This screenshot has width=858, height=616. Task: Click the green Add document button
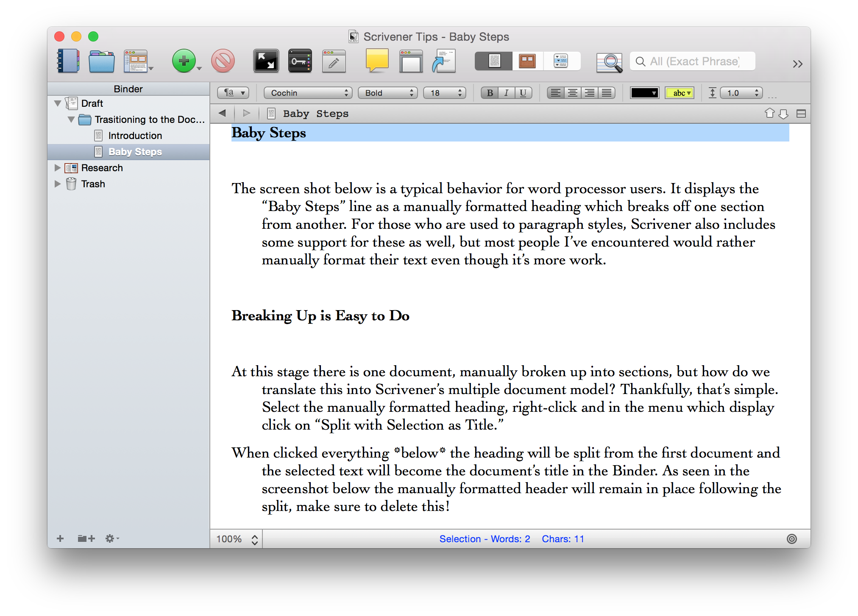pos(184,61)
